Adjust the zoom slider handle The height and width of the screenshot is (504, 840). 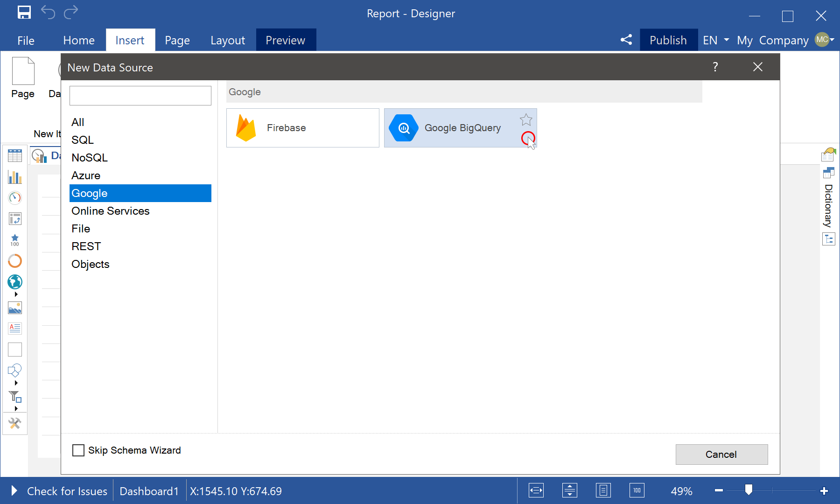[749, 490]
